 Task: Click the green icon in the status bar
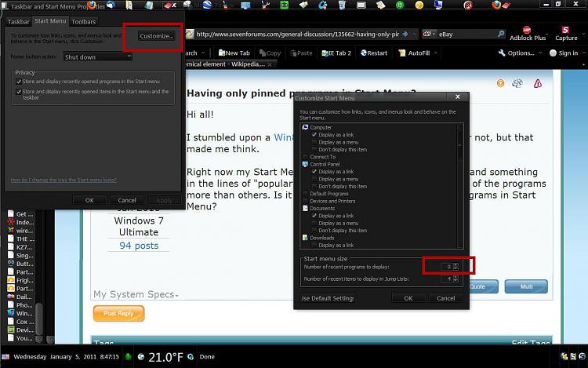coord(128,357)
